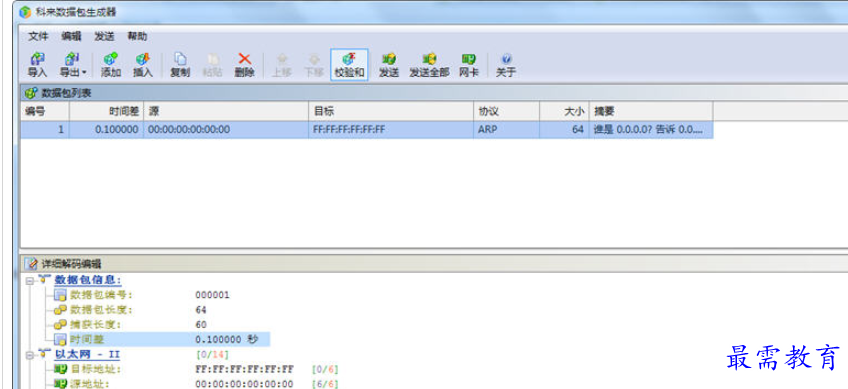Click the 编号 column header

[x=45, y=111]
